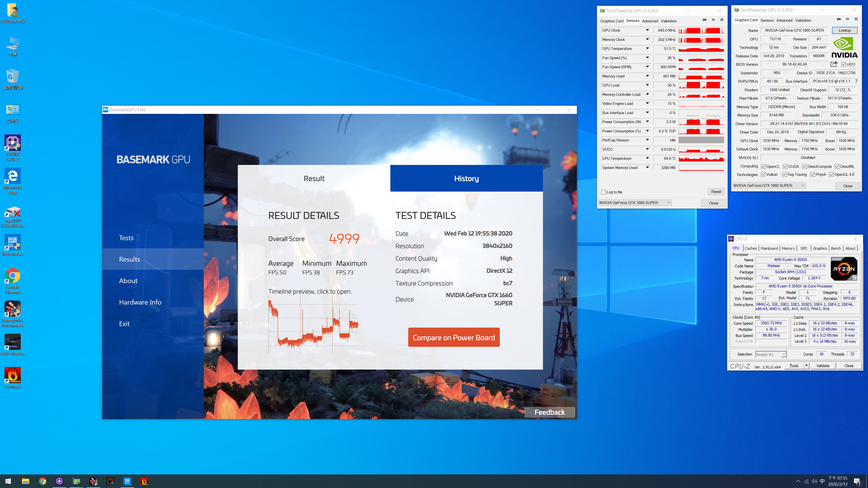The height and width of the screenshot is (488, 868).
Task: Switch to Basemark GPU taskbar icon
Action: (127, 481)
